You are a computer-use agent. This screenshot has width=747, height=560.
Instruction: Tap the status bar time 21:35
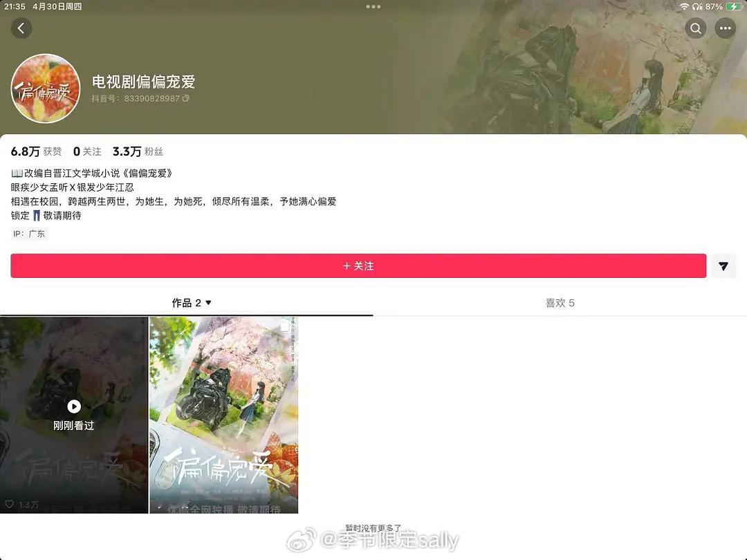(x=15, y=7)
